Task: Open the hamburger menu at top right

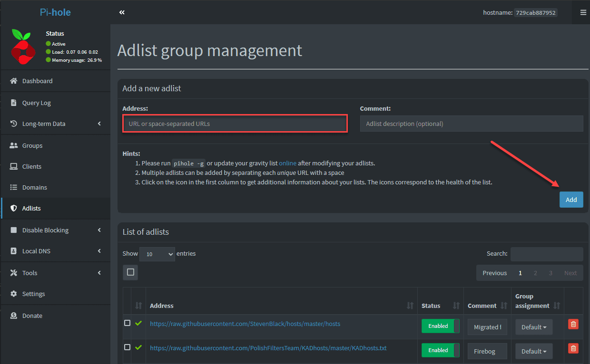Action: pos(583,13)
